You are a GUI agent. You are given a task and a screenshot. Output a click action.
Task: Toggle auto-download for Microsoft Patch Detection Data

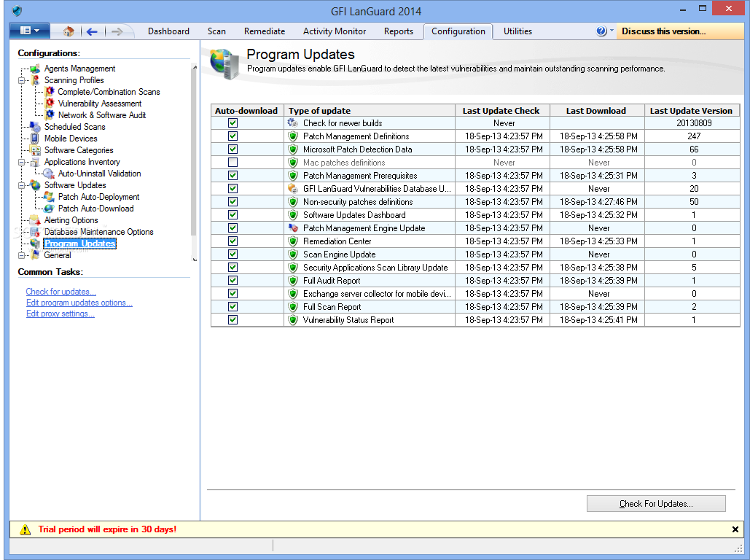coord(233,149)
